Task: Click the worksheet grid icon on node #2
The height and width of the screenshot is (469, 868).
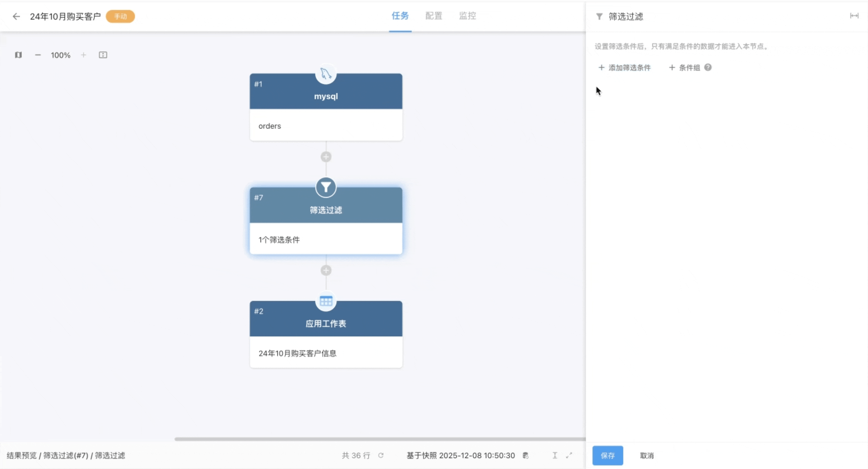Action: (325, 301)
